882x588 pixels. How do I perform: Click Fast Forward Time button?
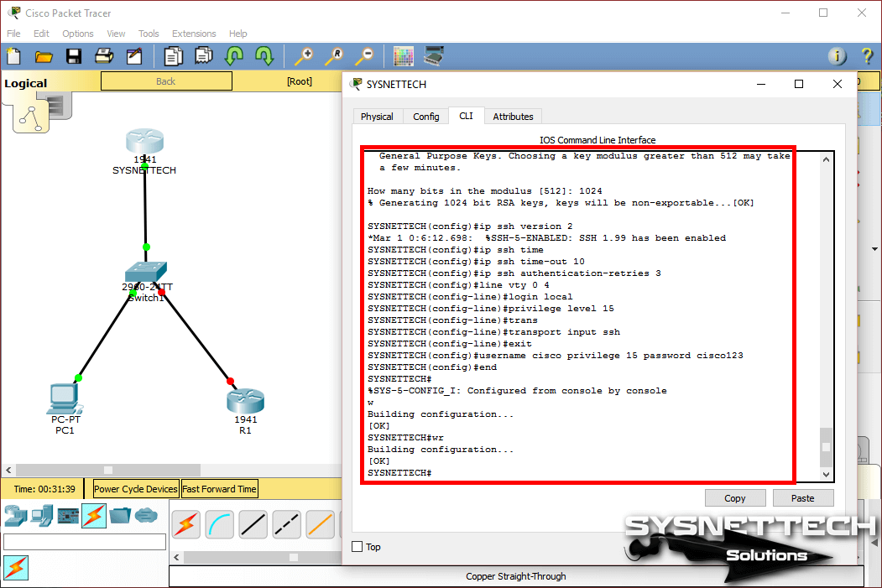pyautogui.click(x=219, y=489)
